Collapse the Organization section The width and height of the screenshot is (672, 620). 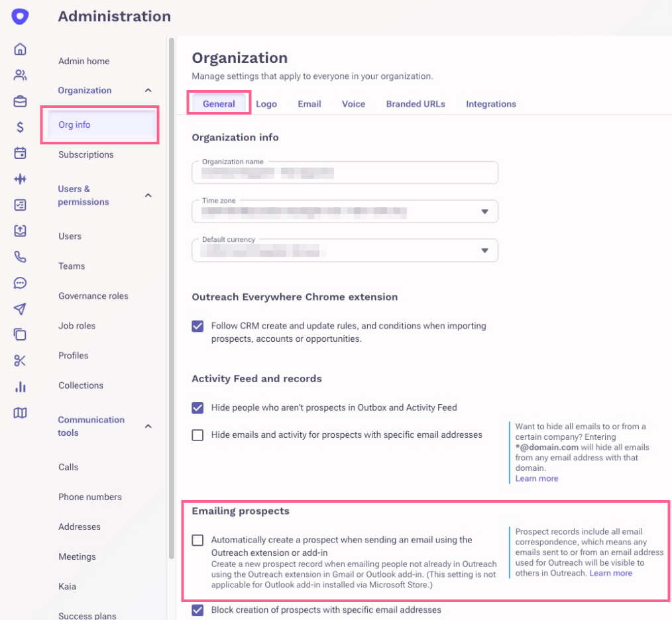(x=148, y=90)
